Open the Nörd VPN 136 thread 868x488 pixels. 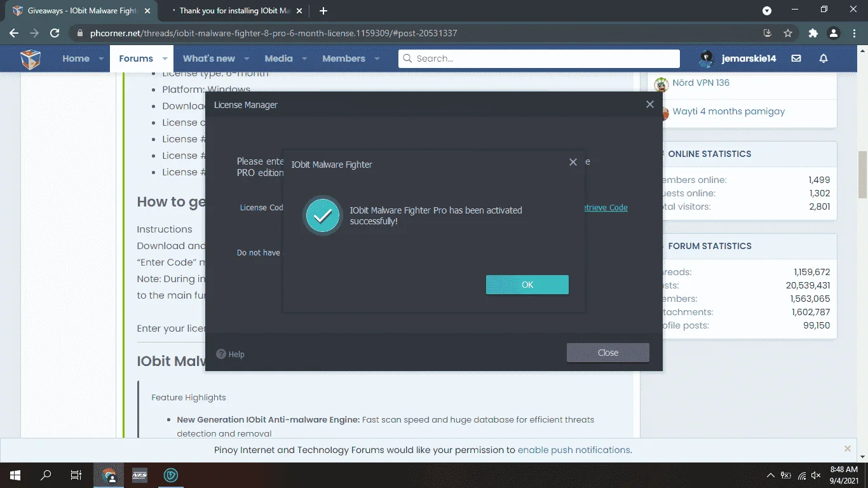701,83
